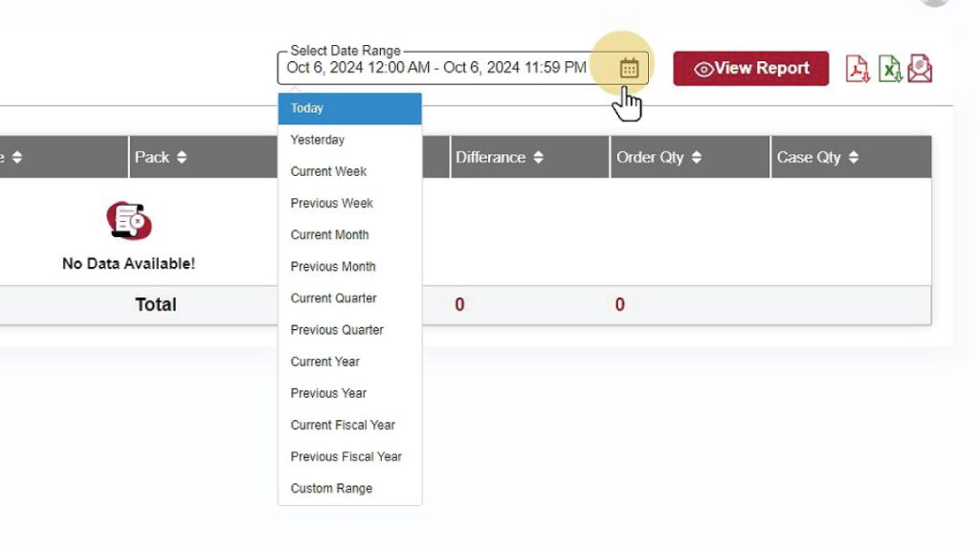
Task: Sort by Case Qty column arrows
Action: click(x=854, y=158)
